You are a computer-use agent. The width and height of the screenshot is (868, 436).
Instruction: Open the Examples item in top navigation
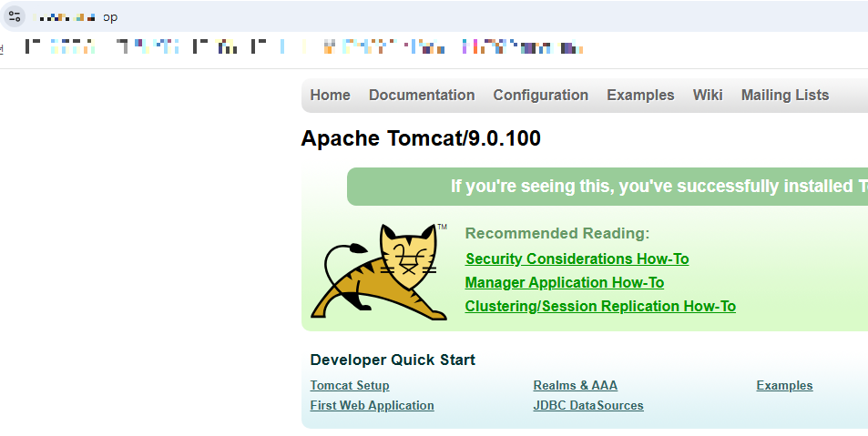pyautogui.click(x=640, y=96)
